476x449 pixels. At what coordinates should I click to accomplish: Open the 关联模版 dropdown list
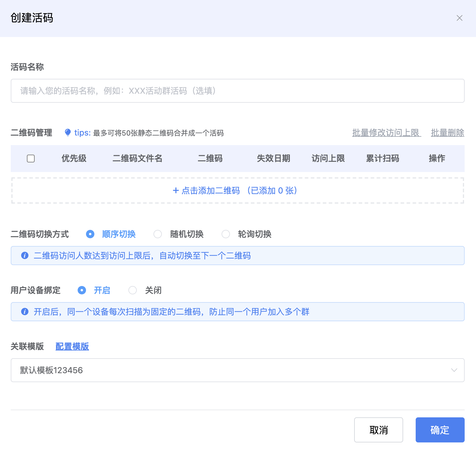tap(233, 370)
